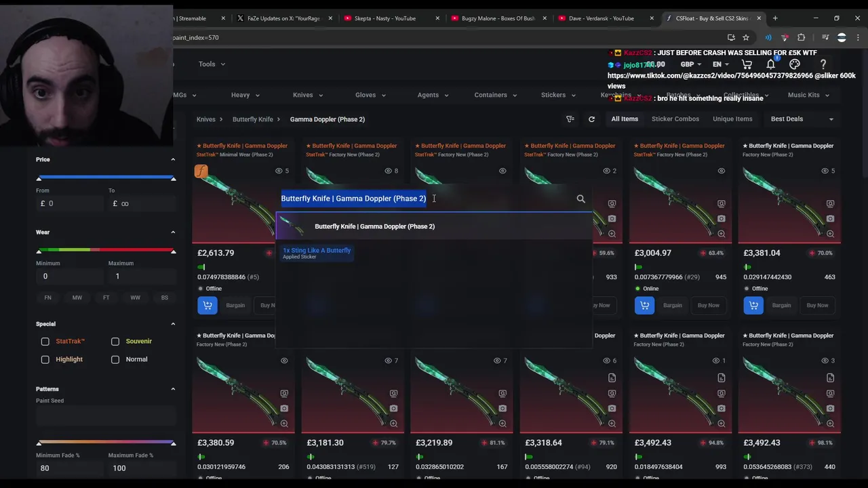This screenshot has width=868, height=488.
Task: Select the FN wear preset
Action: 47,298
